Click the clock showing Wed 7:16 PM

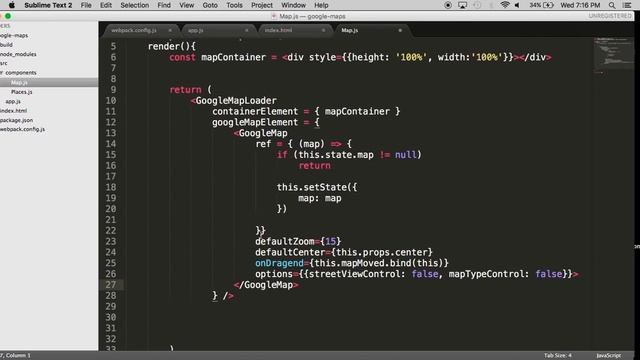click(580, 5)
